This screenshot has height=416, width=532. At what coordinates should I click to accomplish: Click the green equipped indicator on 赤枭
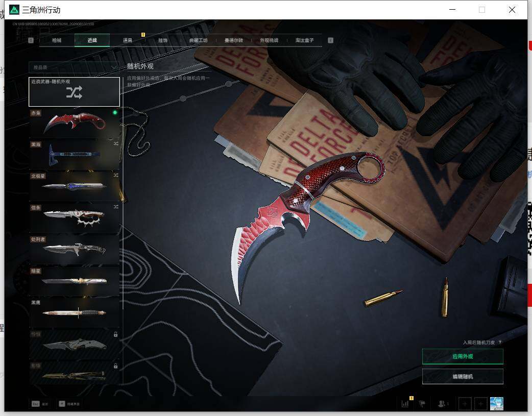115,112
